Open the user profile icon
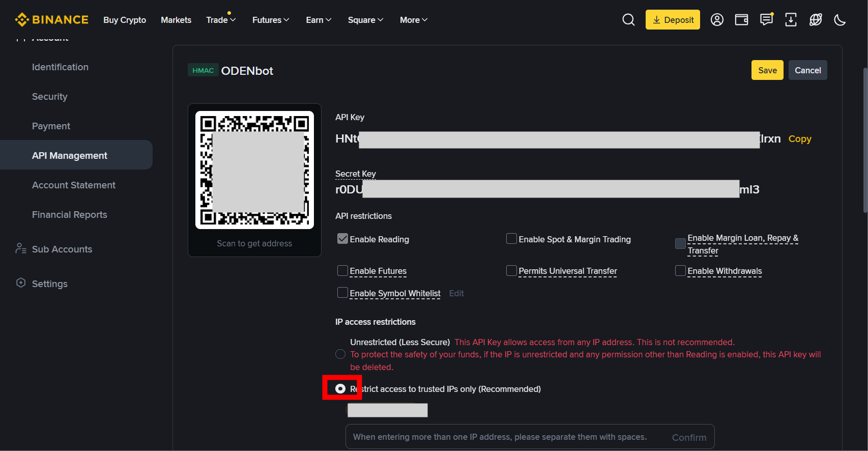 [x=717, y=20]
